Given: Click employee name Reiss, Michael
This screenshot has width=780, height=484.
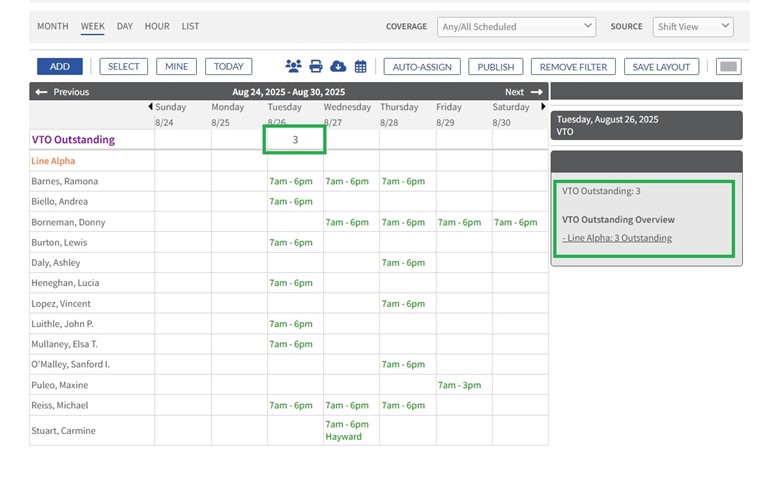Looking at the screenshot, I should (60, 405).
